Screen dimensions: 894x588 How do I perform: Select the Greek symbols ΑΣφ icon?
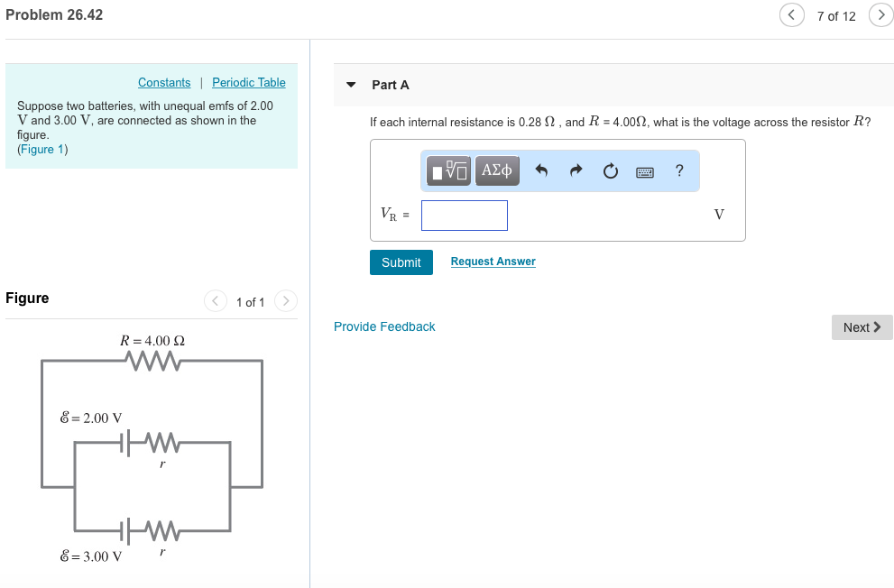496,170
